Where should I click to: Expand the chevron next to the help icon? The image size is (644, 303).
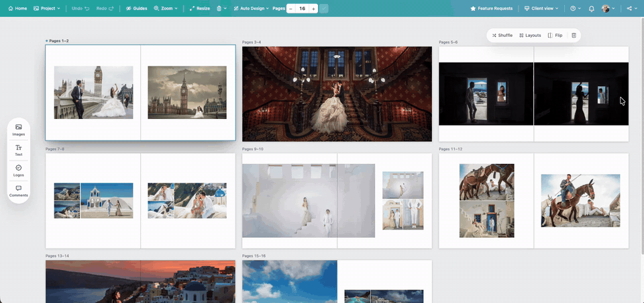coord(579,8)
